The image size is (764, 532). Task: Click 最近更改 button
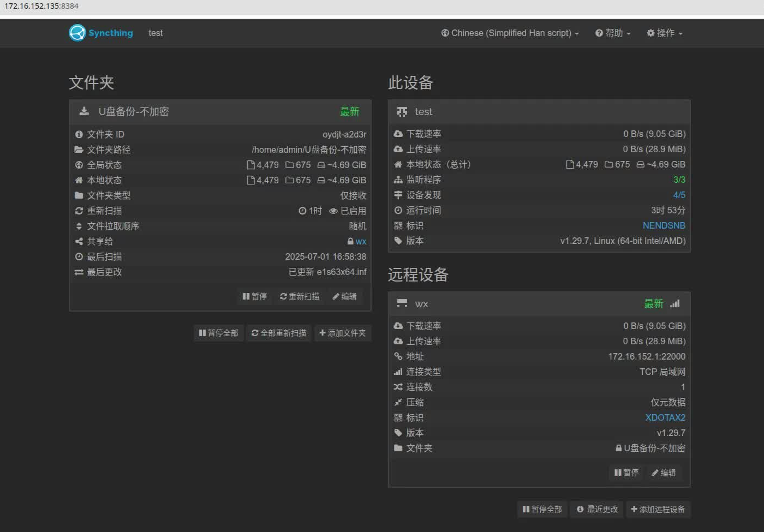click(x=597, y=509)
